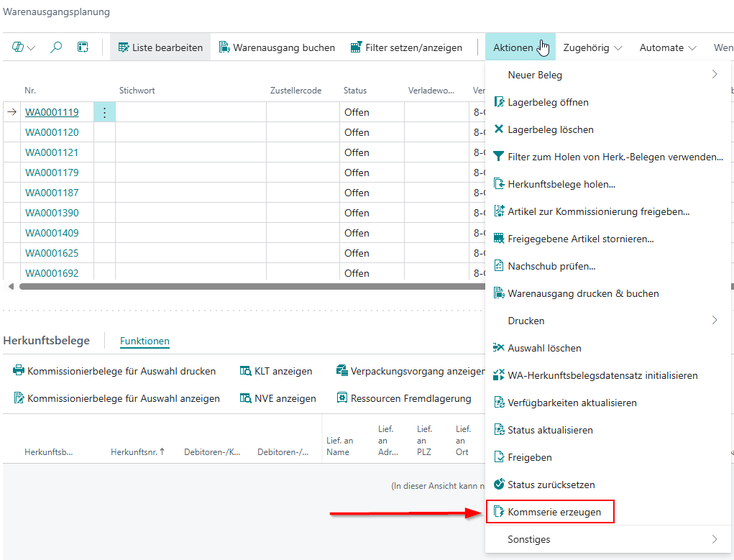
Task: Click the search magnifier icon in toolbar
Action: (x=56, y=47)
